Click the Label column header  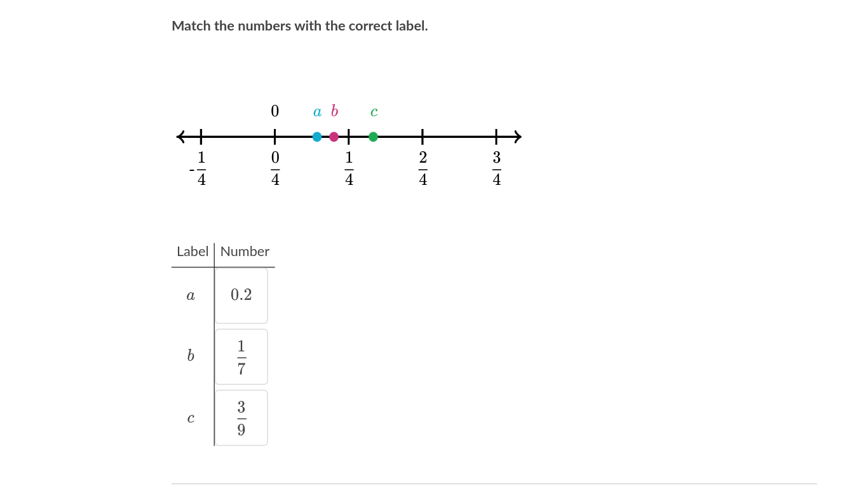[193, 252]
